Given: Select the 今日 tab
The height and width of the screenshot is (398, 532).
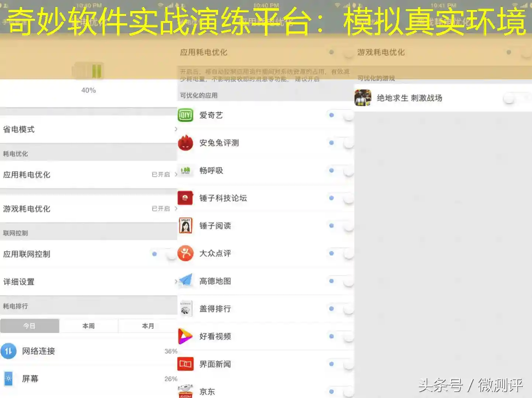Looking at the screenshot, I should [30, 326].
